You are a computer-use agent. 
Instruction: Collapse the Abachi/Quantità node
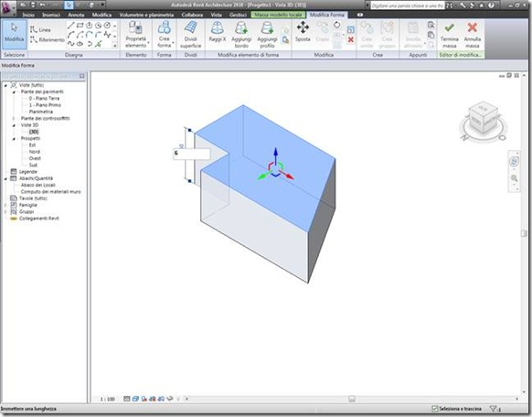click(5, 178)
